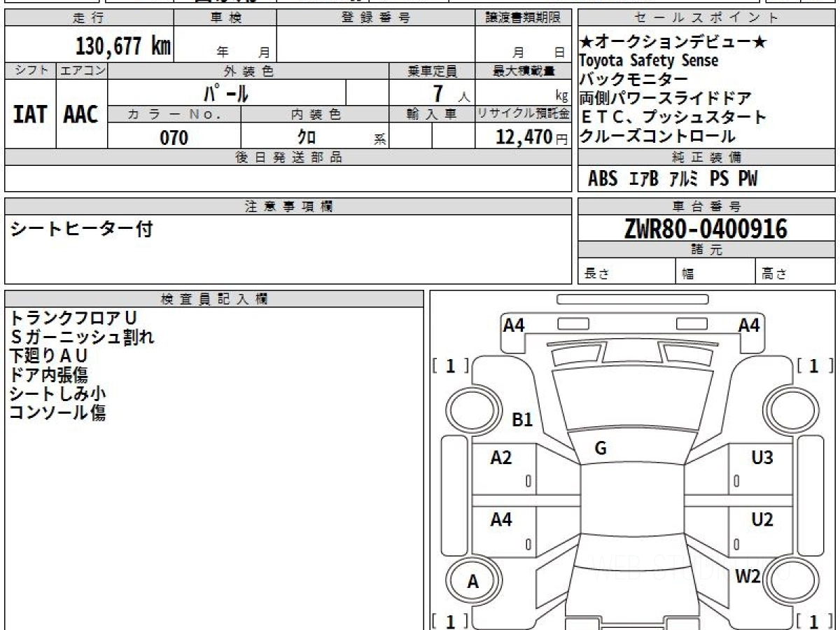The width and height of the screenshot is (840, 630).
Task: Click the 走行 header cell
Action: point(89,18)
